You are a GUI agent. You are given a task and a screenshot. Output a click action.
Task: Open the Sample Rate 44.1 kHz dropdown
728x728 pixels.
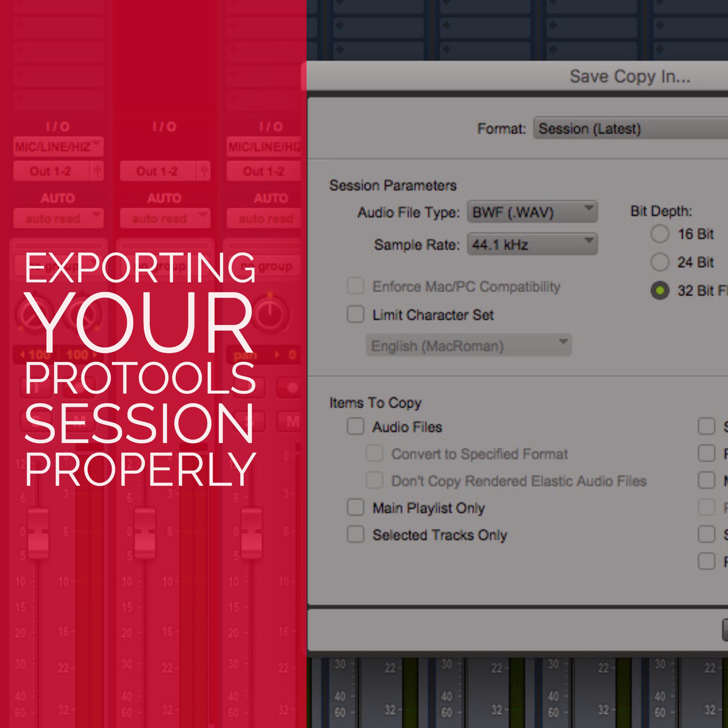532,245
